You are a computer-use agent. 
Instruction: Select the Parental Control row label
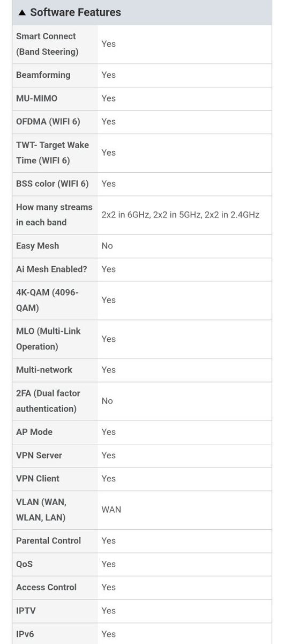[x=48, y=541]
